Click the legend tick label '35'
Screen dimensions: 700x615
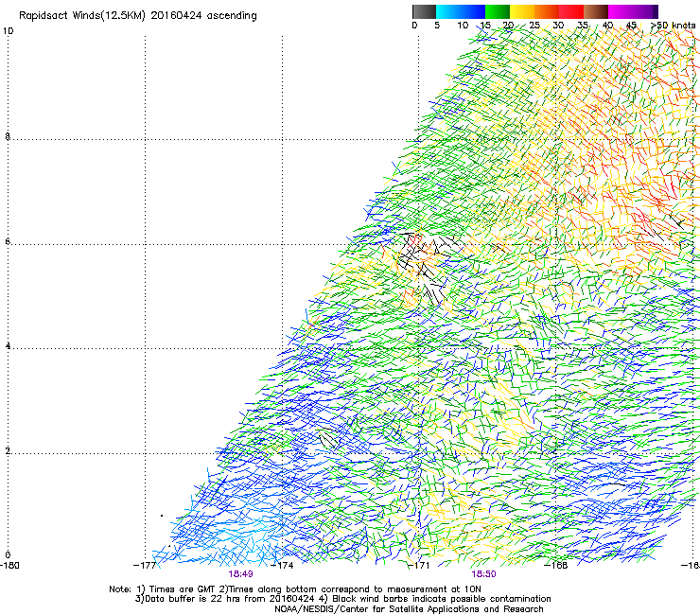583,26
